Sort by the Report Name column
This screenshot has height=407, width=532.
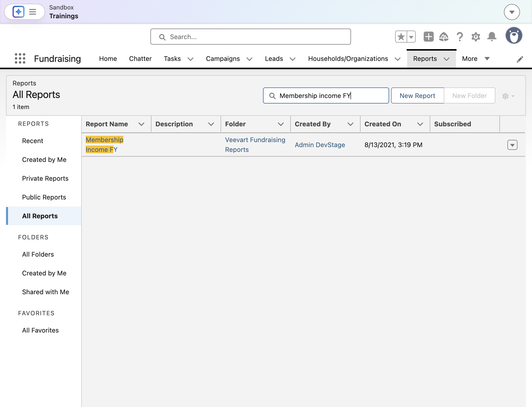[x=107, y=124]
